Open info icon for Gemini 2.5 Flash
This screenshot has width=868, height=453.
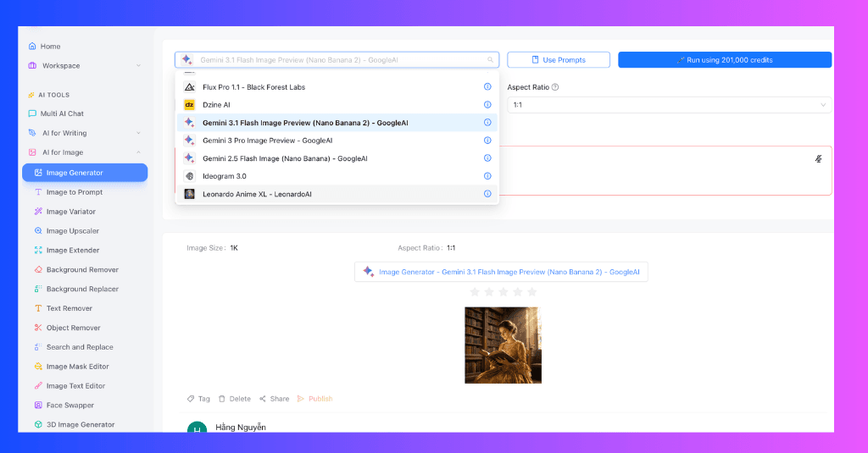[x=487, y=158]
